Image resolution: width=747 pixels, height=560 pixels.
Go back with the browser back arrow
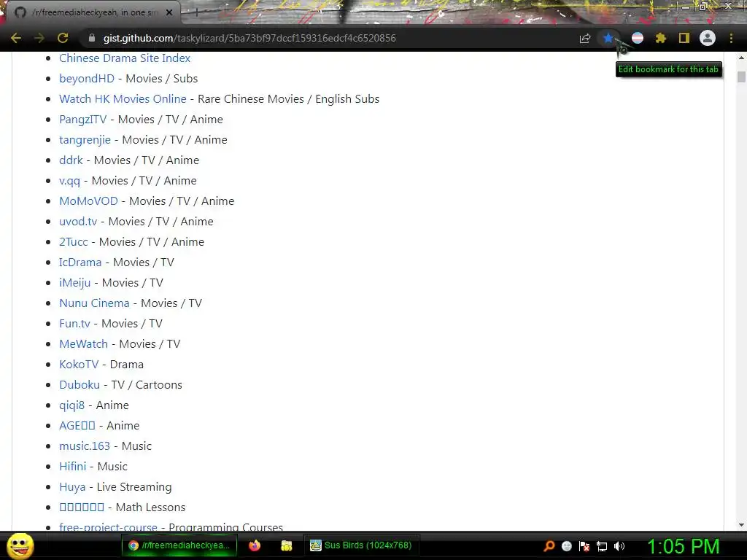16,38
